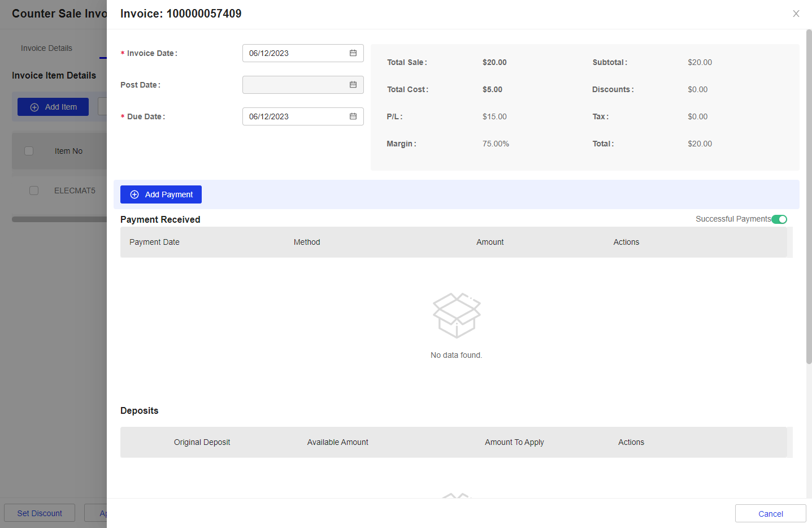Click the Total Sale value $20.00
This screenshot has width=812, height=528.
tap(494, 62)
